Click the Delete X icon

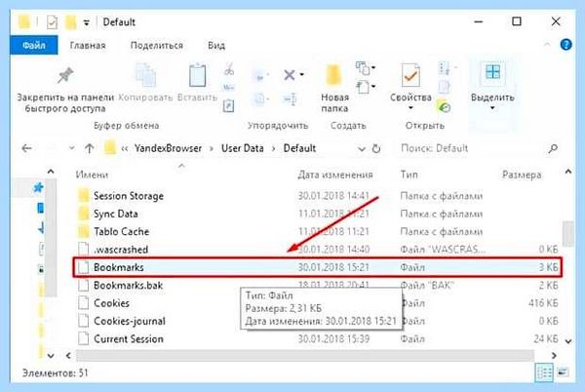tap(290, 75)
